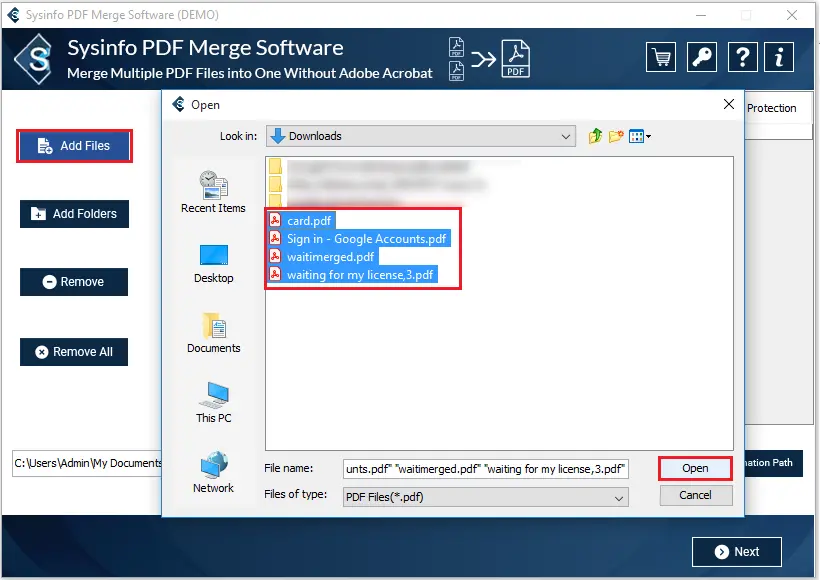
Task: Click the Next button
Action: (737, 552)
